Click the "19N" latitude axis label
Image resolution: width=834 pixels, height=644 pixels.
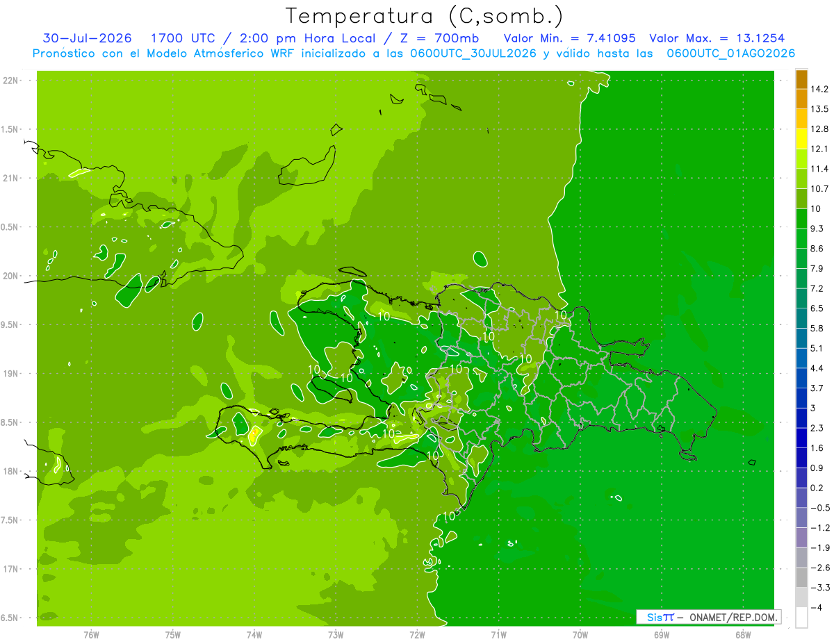point(10,374)
